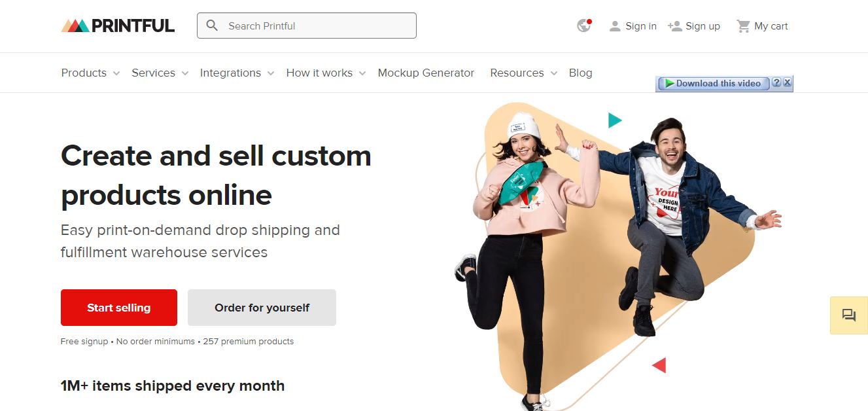Open the Mockup Generator menu item
Screen dimensions: 868x411
pos(426,73)
